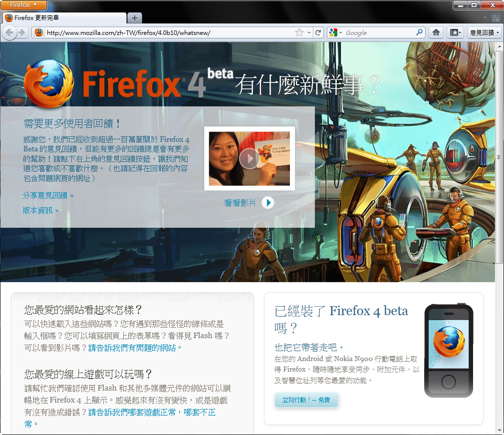Expand the 意見回饋 dropdown menu
This screenshot has width=504, height=435.
click(x=498, y=32)
